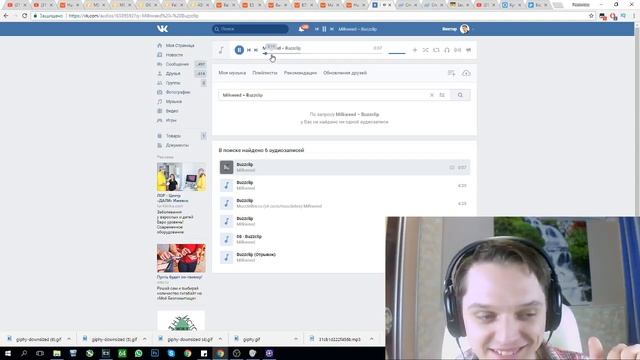Click the upload audio cloud icon
Screen dimensions: 640x360
coord(466,73)
